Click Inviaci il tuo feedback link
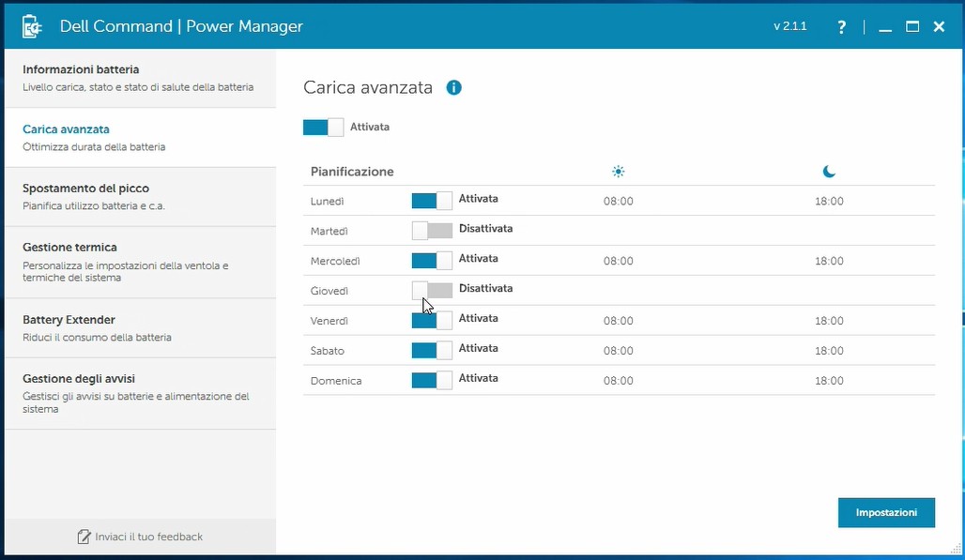 [x=148, y=537]
